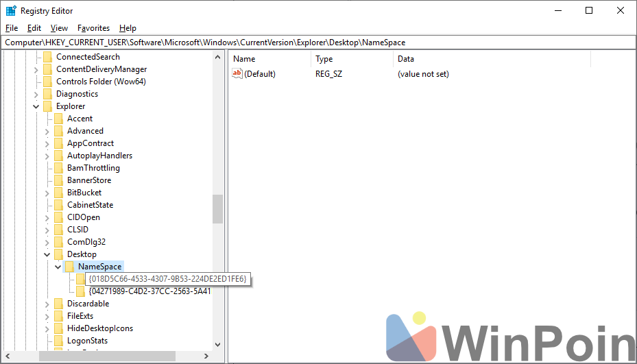637x364 pixels.
Task: Click the Registry Editor title bar icon
Action: (x=11, y=10)
